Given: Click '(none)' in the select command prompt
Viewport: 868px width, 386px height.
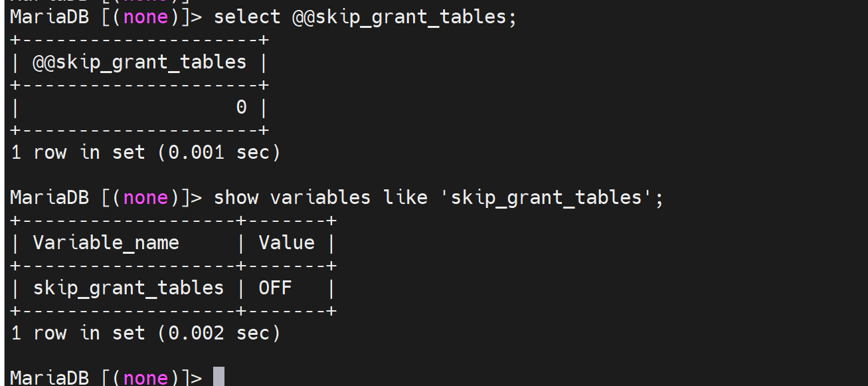Looking at the screenshot, I should (146, 17).
